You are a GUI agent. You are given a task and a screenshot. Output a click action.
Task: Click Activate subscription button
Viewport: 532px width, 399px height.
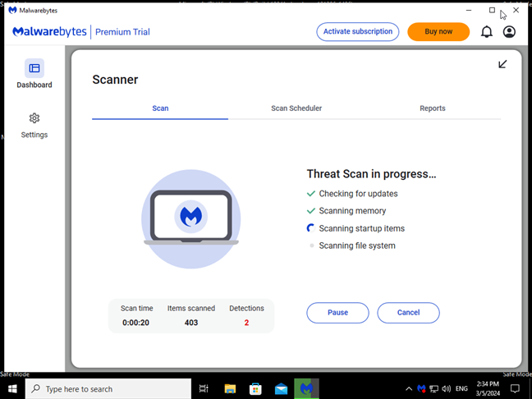(358, 31)
